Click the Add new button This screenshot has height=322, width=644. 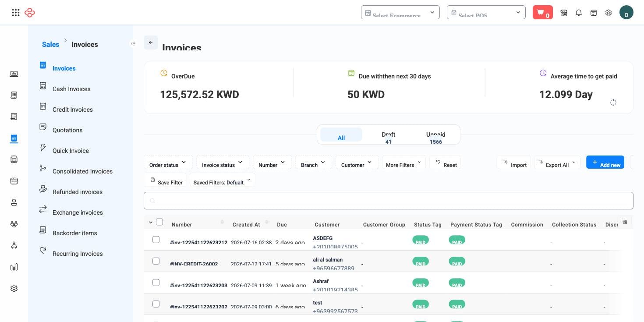tap(605, 162)
